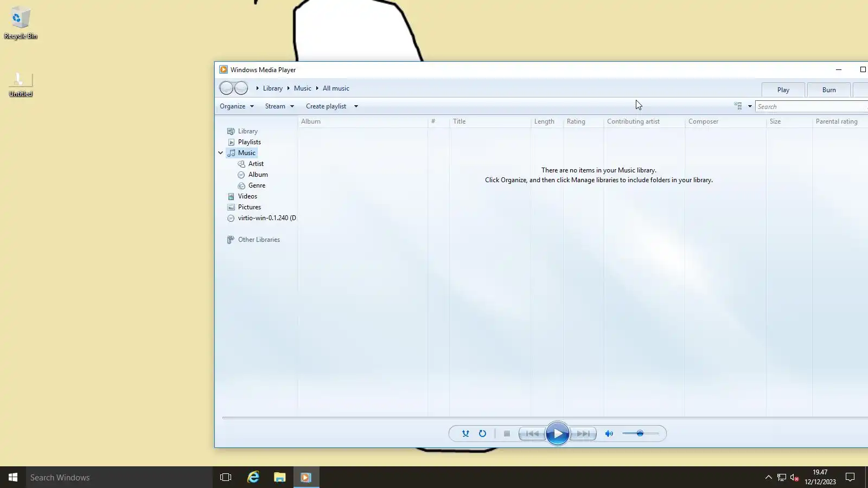The image size is (868, 488).
Task: Turn on shuffle in the player controls
Action: click(465, 434)
